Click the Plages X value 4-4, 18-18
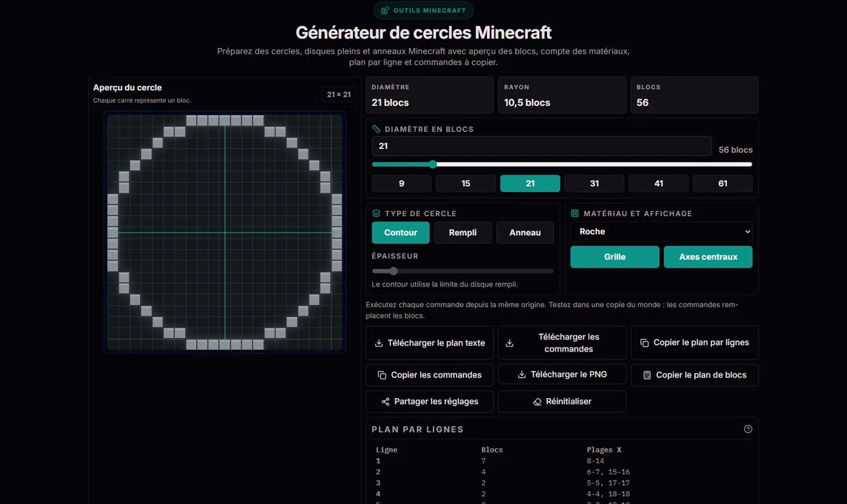The width and height of the screenshot is (847, 504). click(x=608, y=495)
